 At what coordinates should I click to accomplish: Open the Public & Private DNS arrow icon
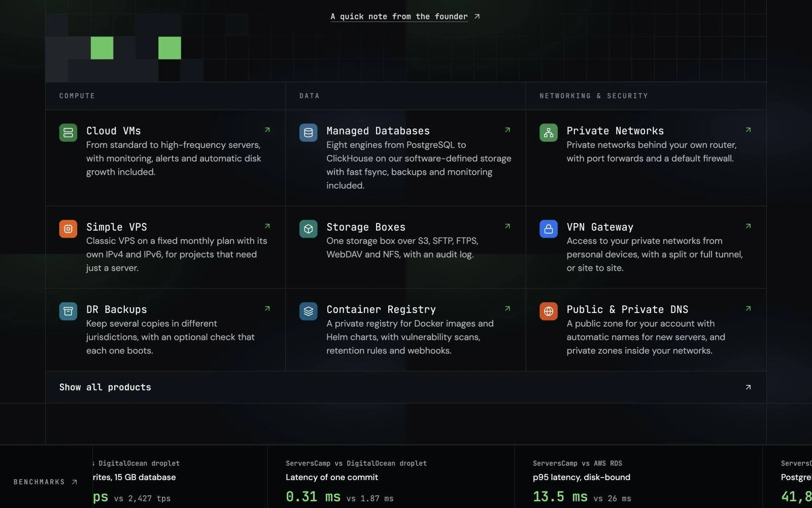point(748,308)
